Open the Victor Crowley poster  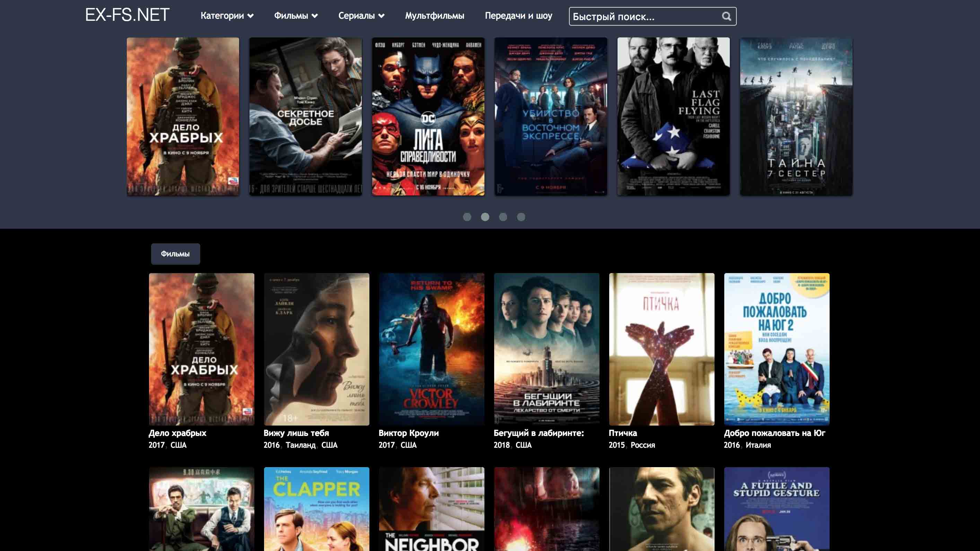pos(432,349)
